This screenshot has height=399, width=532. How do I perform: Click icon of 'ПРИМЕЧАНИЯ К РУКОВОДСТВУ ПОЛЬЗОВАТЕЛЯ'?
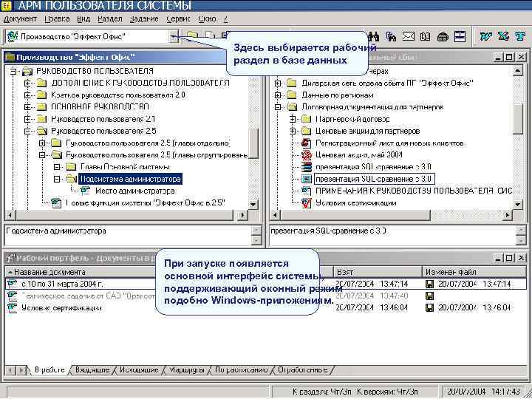point(307,191)
